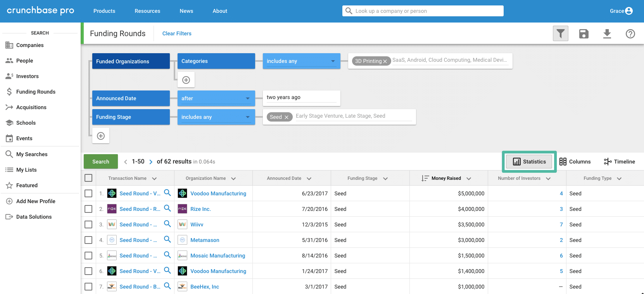Remove the Seed funding stage chip

point(287,117)
